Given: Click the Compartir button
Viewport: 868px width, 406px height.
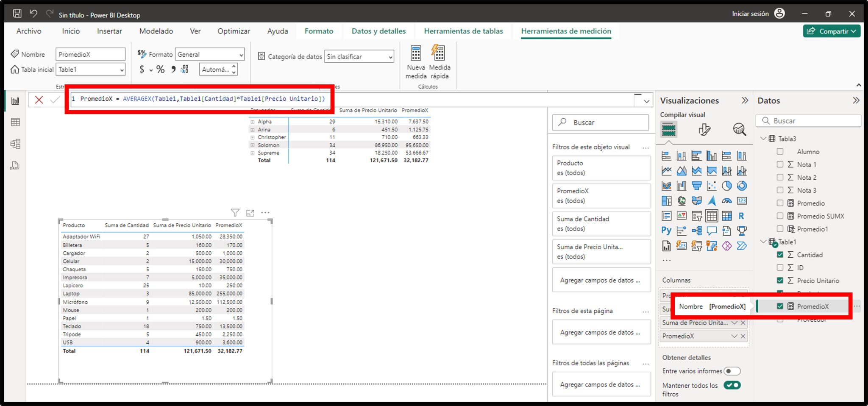Looking at the screenshot, I should click(832, 31).
